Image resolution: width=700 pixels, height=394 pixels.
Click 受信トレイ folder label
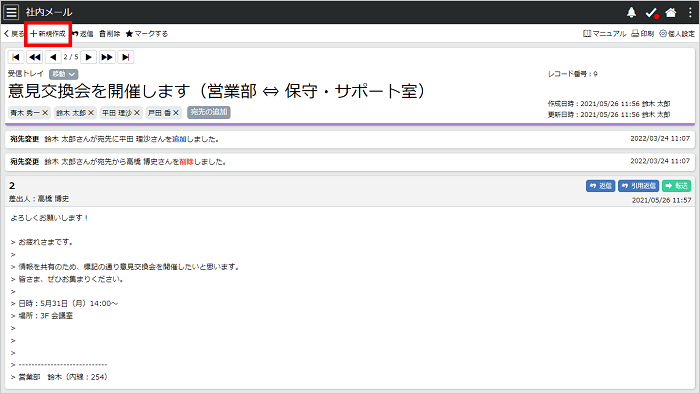click(26, 74)
